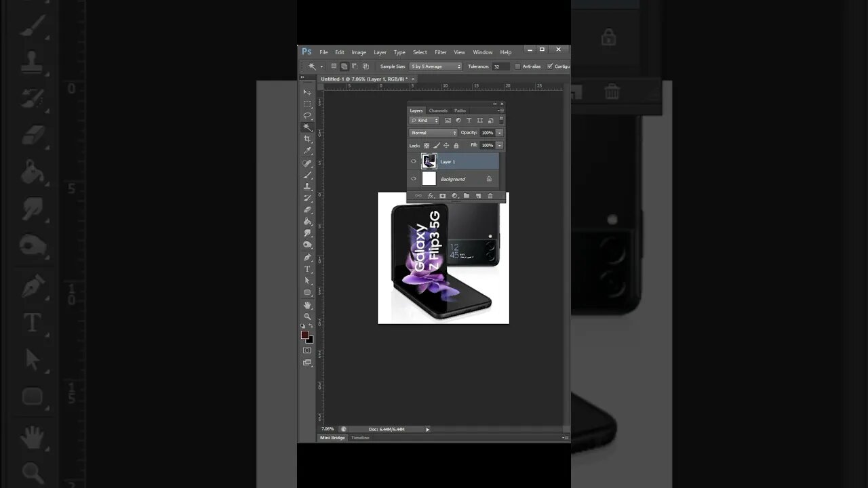868x488 pixels.
Task: Select the Eraser tool
Action: (307, 209)
